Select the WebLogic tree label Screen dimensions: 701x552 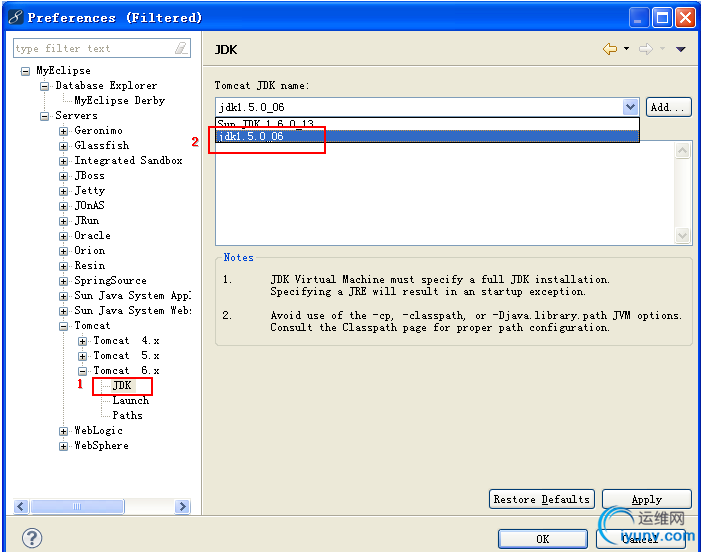[98, 431]
